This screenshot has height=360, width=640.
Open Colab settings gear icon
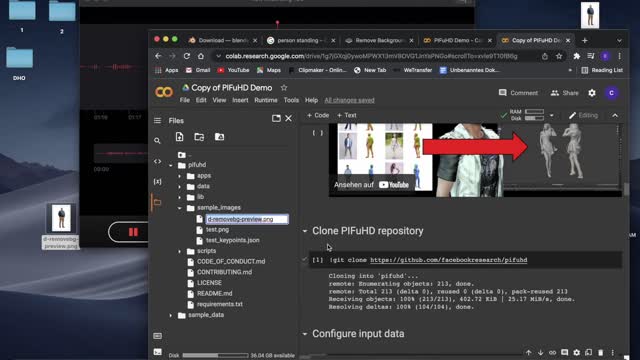[592, 93]
